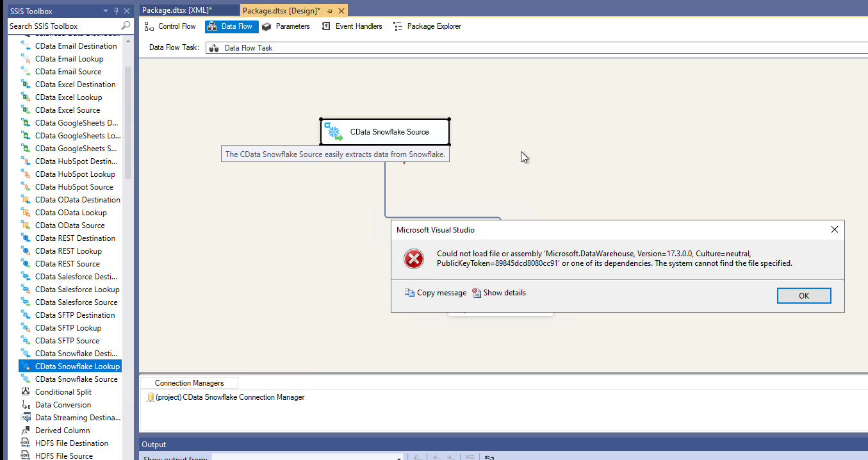
Task: Open the Event Handlers tab
Action: click(x=352, y=26)
